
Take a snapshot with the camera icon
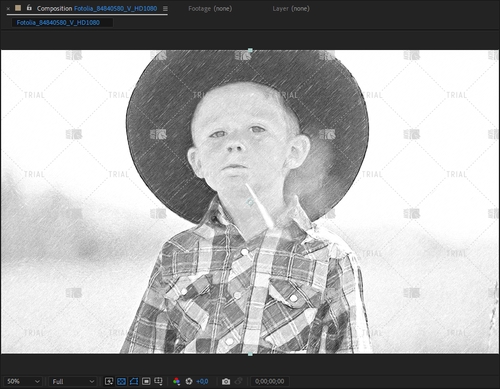coord(226,381)
